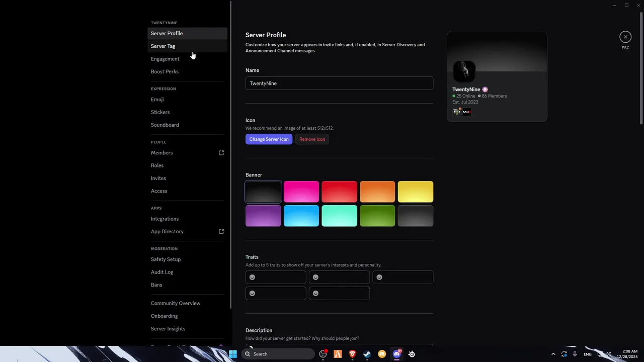Screen dimensions: 644x362
Task: Open Onboarding settings
Action: point(188,316)
